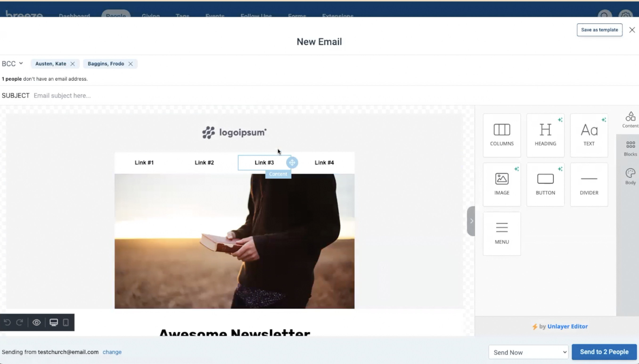Viewport: 639px width, 364px height.
Task: Switch to mobile preview mode
Action: pyautogui.click(x=66, y=322)
